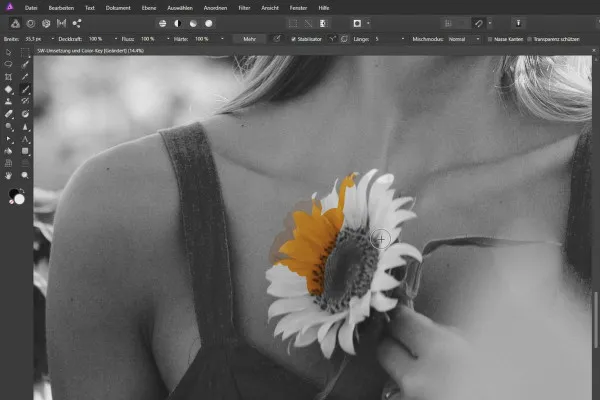Open the Breite width dropdown

tap(52, 39)
